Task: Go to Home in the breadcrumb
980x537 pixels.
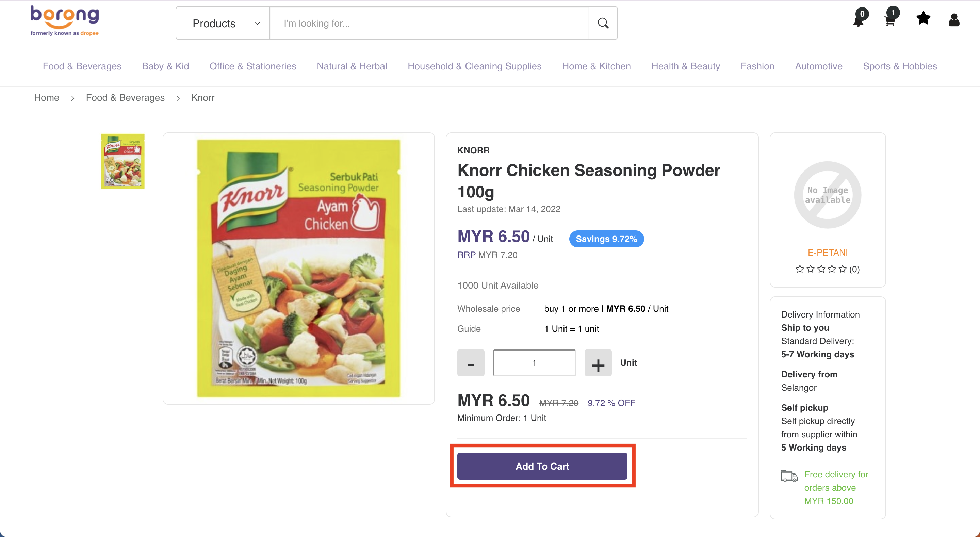Action: pyautogui.click(x=46, y=97)
